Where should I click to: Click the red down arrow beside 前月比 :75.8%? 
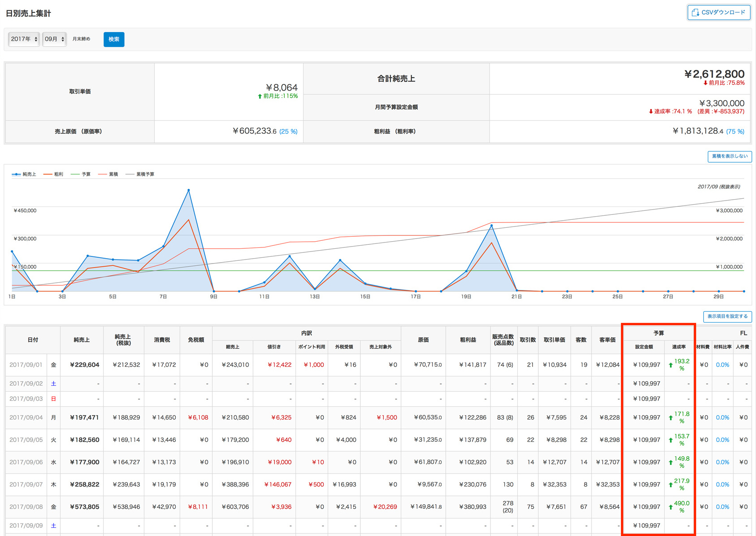705,83
